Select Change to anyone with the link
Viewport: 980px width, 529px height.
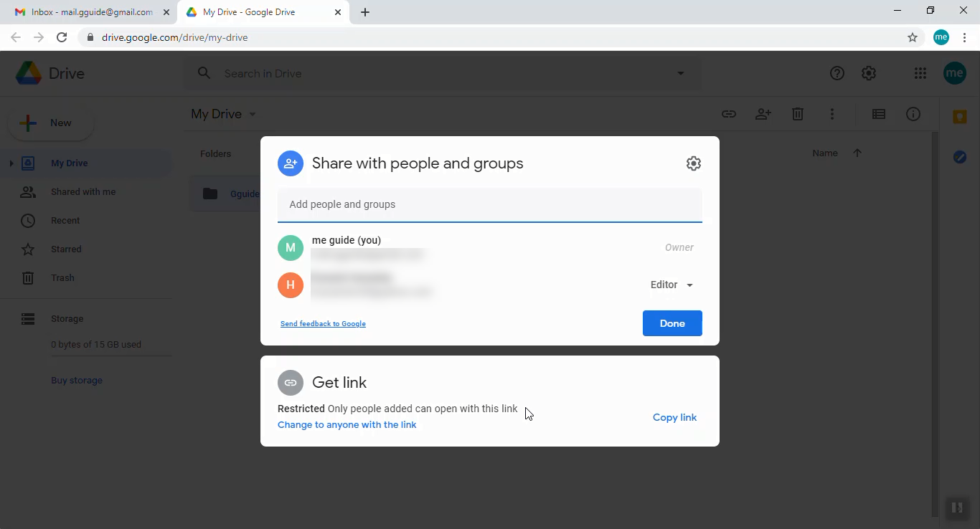pyautogui.click(x=347, y=424)
